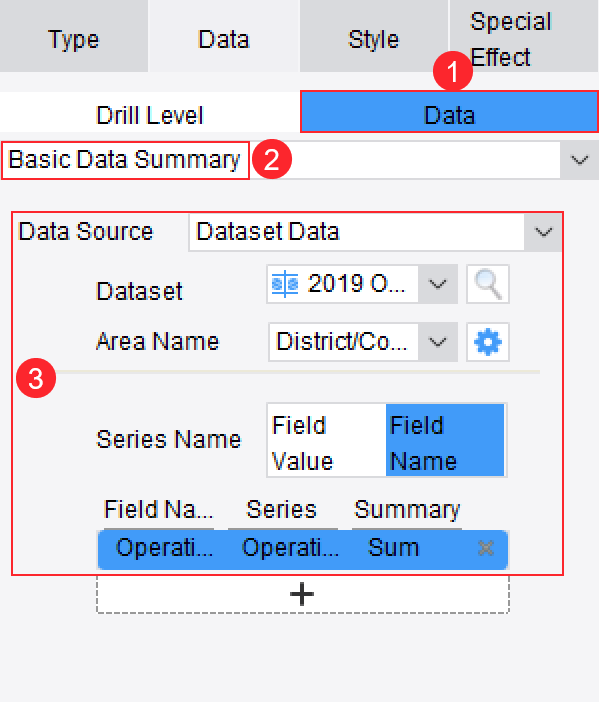The width and height of the screenshot is (599, 702).
Task: Open the Special Effect tab
Action: pos(524,36)
